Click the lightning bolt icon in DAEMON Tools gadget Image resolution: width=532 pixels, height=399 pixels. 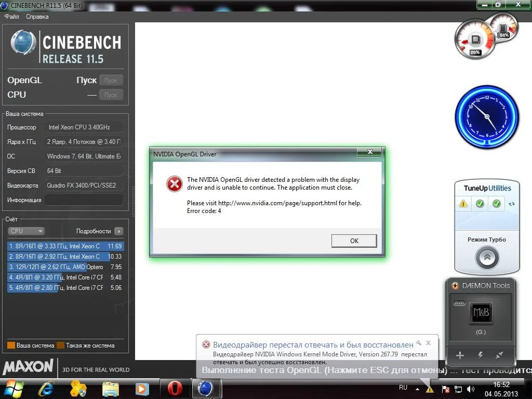[480, 355]
